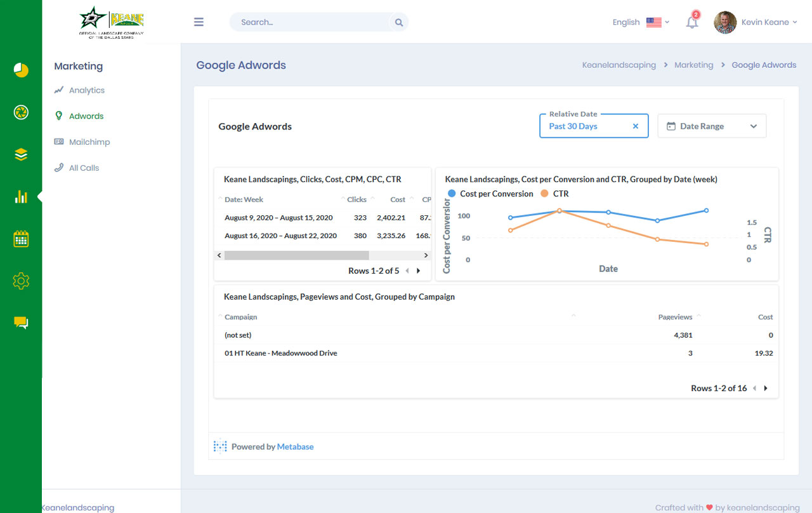Sort by Date: Week column header
Image resolution: width=812 pixels, height=513 pixels.
(244, 199)
